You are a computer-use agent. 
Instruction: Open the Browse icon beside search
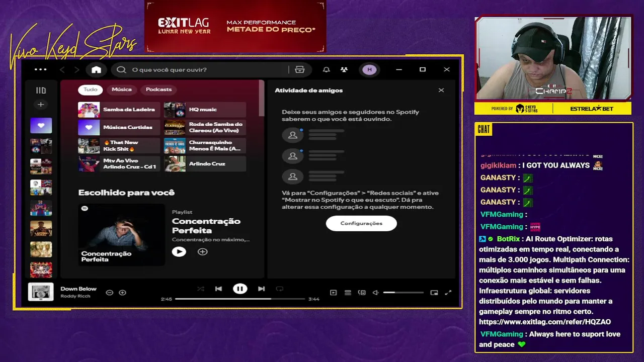coord(300,70)
